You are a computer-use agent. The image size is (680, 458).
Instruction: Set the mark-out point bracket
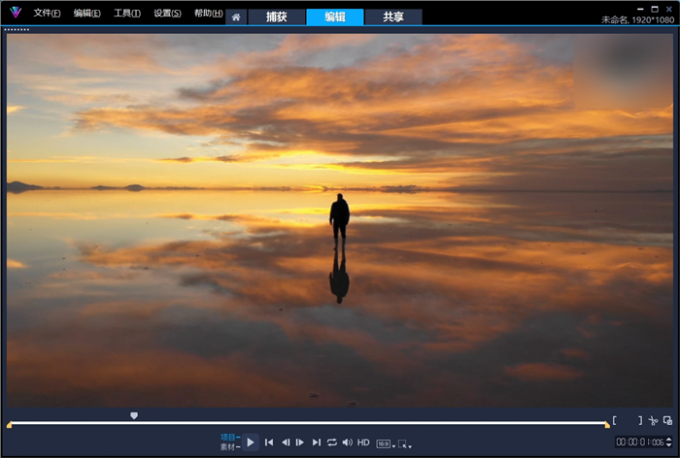(x=639, y=421)
